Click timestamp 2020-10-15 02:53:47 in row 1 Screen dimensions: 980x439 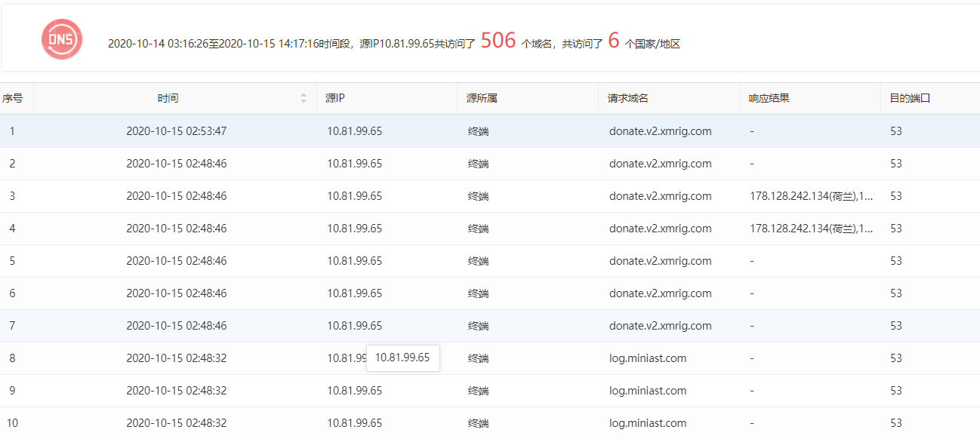(176, 131)
